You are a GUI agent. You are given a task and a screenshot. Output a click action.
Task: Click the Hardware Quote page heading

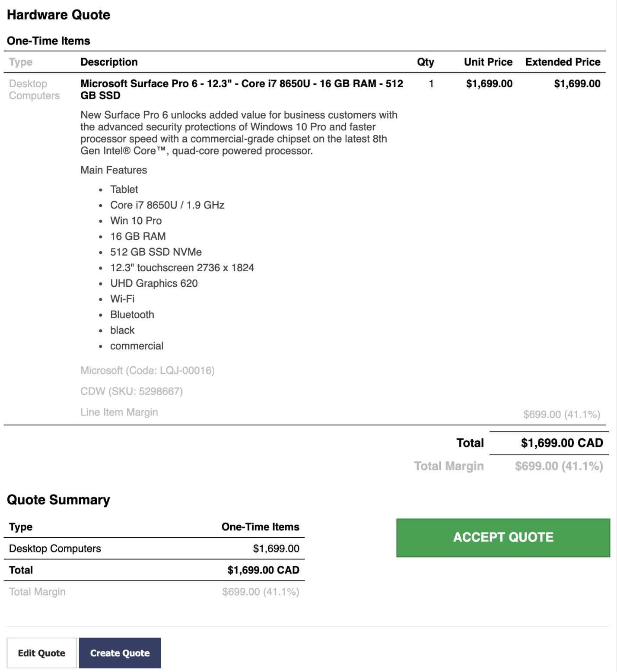(58, 15)
